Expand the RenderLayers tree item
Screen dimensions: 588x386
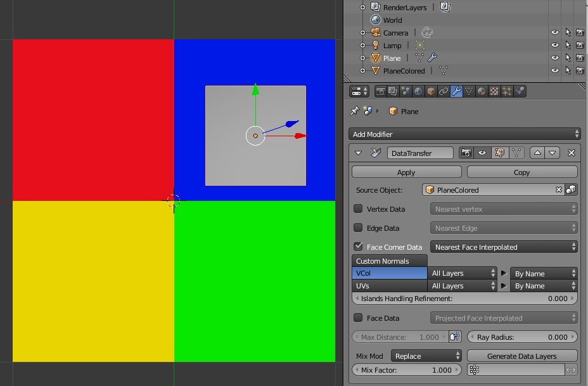point(362,7)
